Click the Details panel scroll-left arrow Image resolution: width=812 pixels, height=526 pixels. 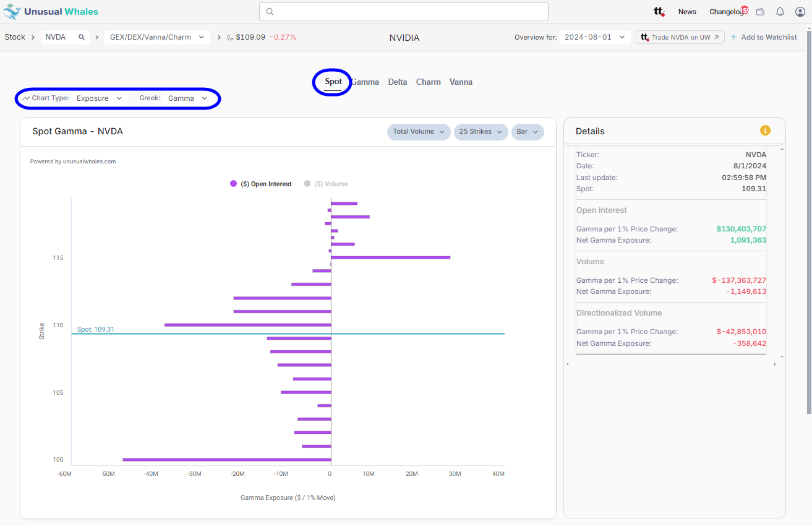tap(567, 364)
